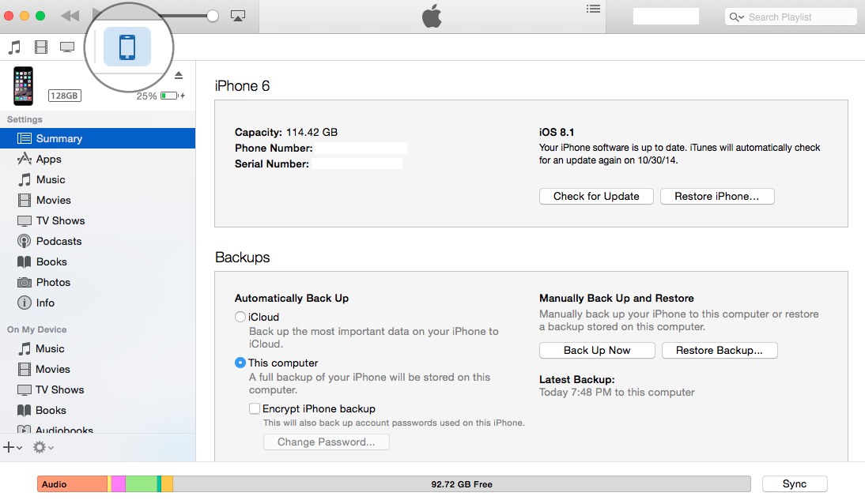The height and width of the screenshot is (504, 865).
Task: Open the gear actions menu
Action: (43, 447)
